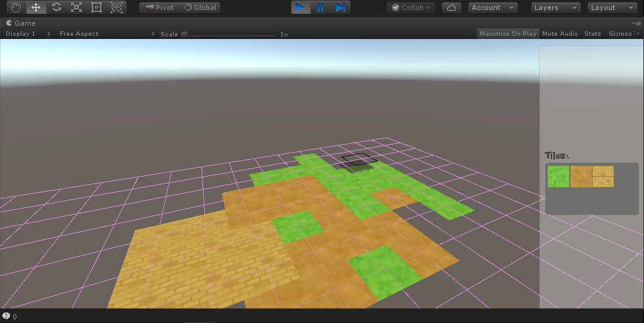Select the brown dirt tile

point(580,177)
